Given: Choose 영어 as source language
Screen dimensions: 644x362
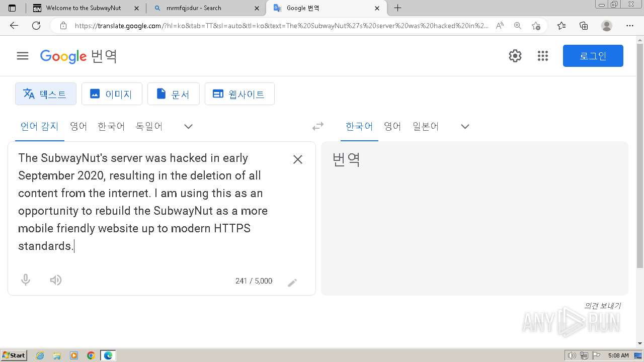Looking at the screenshot, I should (78, 126).
